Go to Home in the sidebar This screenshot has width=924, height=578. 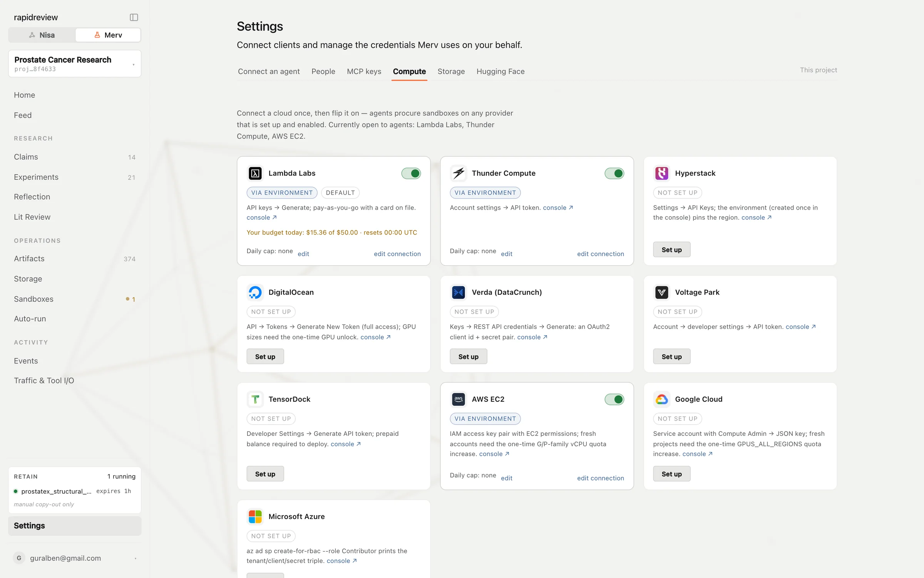coord(75,95)
